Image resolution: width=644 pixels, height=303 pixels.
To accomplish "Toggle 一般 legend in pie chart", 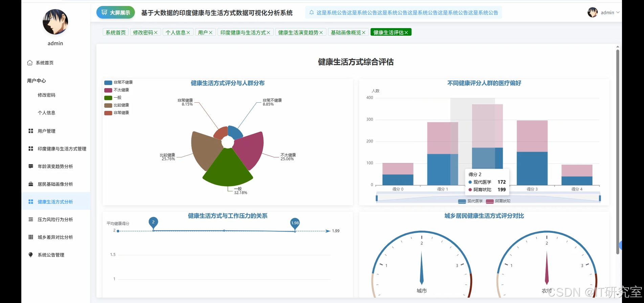I will click(x=113, y=98).
